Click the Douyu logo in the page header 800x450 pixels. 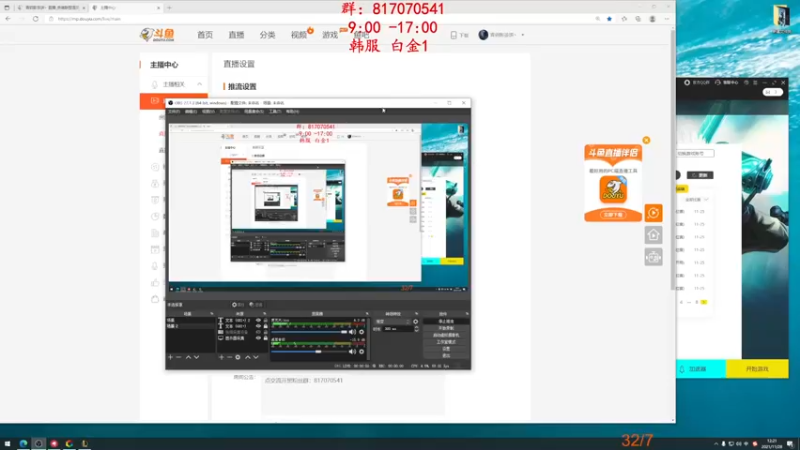[157, 35]
